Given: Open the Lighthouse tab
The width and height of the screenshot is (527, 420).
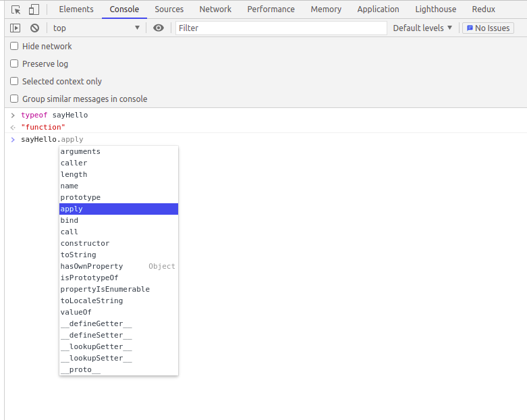Looking at the screenshot, I should (436, 9).
